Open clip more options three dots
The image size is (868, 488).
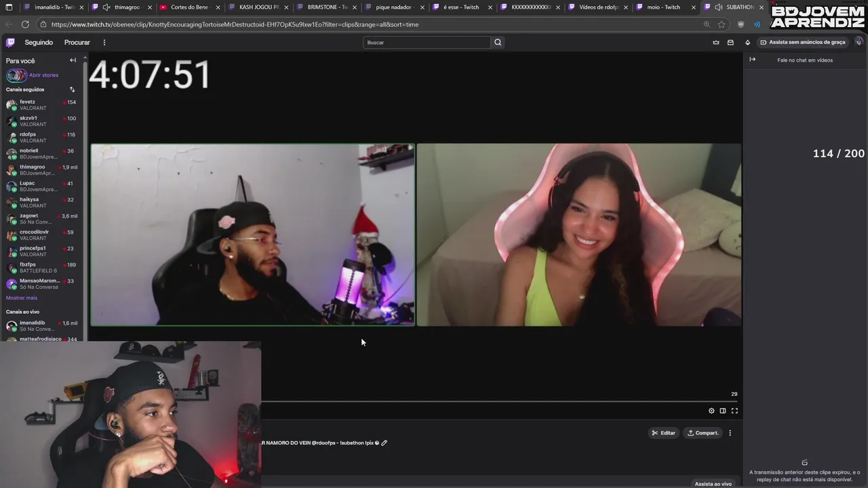coord(730,433)
